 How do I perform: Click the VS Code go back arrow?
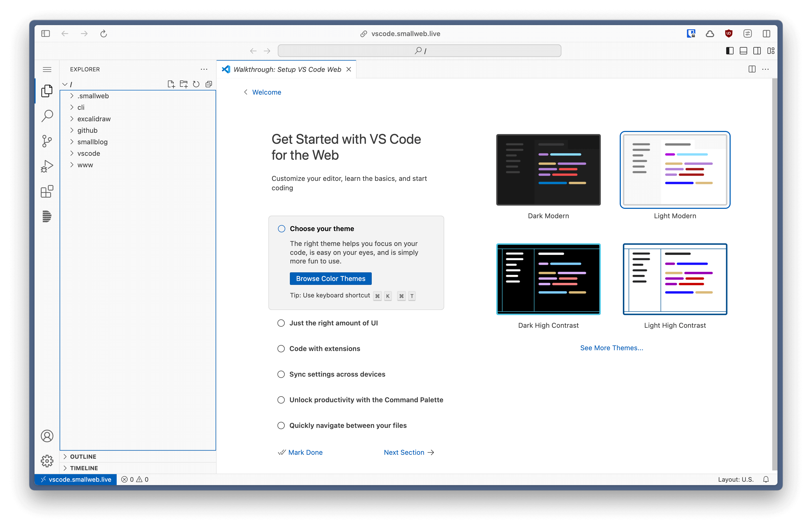(x=253, y=51)
